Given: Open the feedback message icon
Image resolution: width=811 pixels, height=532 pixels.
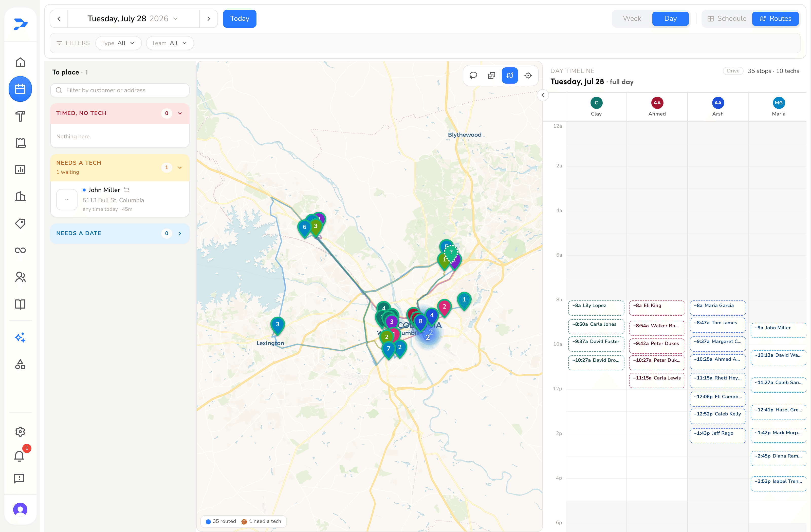Looking at the screenshot, I should tap(20, 479).
